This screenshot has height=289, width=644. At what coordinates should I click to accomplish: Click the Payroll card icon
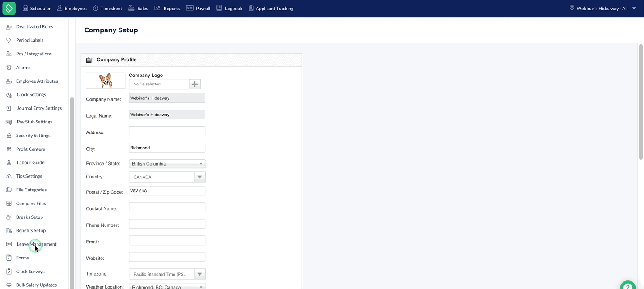pyautogui.click(x=190, y=8)
